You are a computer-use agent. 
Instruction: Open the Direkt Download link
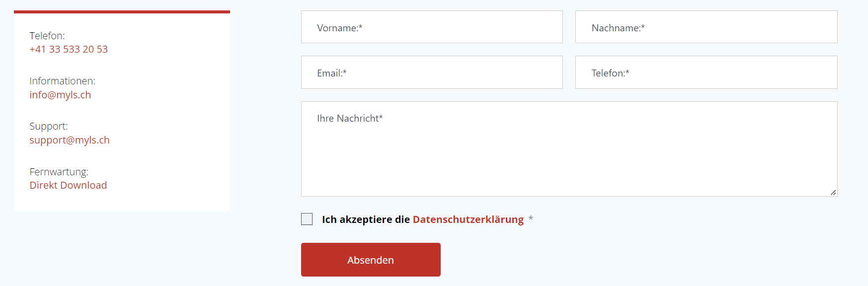pyautogui.click(x=68, y=185)
